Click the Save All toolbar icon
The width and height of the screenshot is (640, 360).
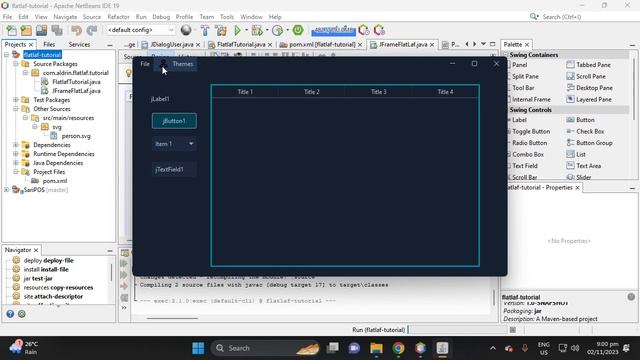[x=57, y=30]
